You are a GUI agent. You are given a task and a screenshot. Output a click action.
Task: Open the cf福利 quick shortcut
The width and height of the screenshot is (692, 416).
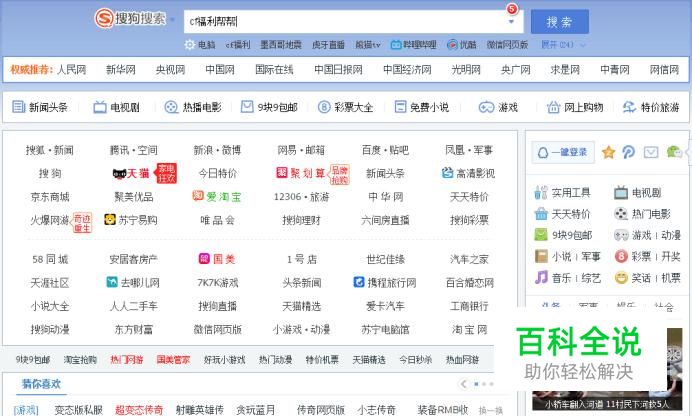[x=237, y=45]
